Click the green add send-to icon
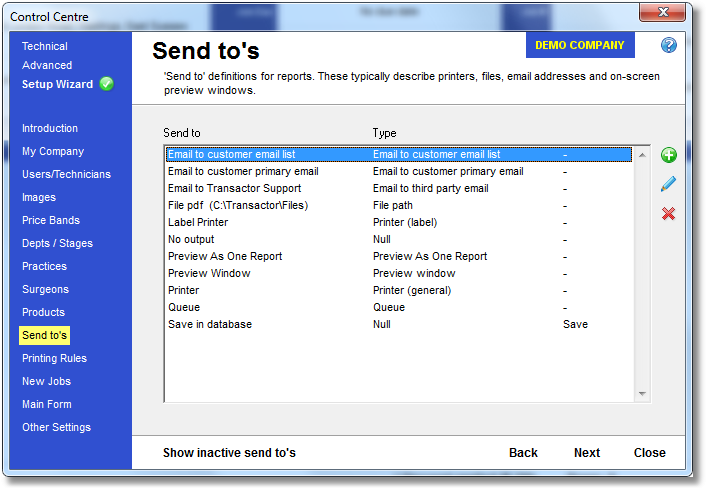 coord(668,155)
